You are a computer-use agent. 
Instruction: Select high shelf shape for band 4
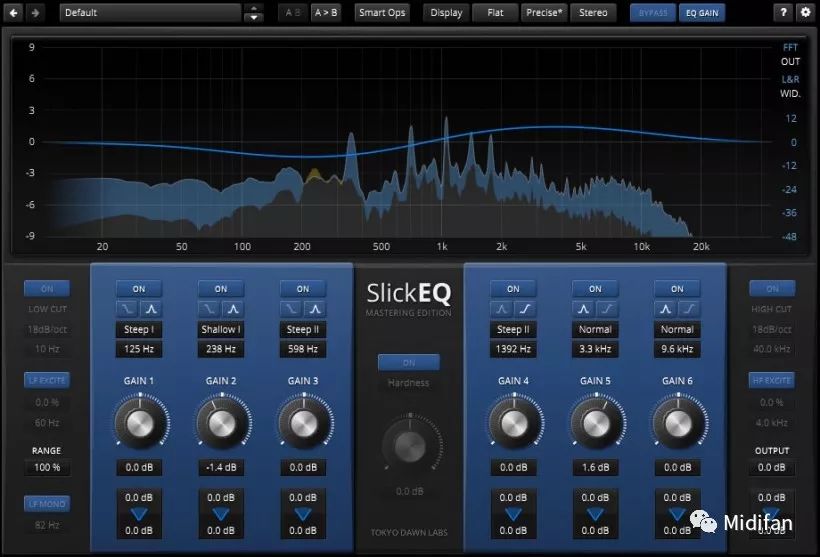525,309
